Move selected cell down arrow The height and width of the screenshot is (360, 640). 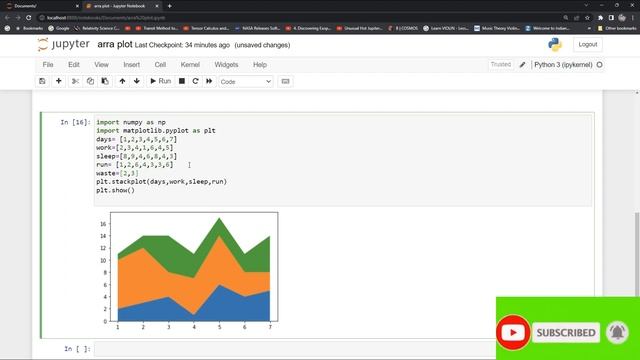pos(137,81)
